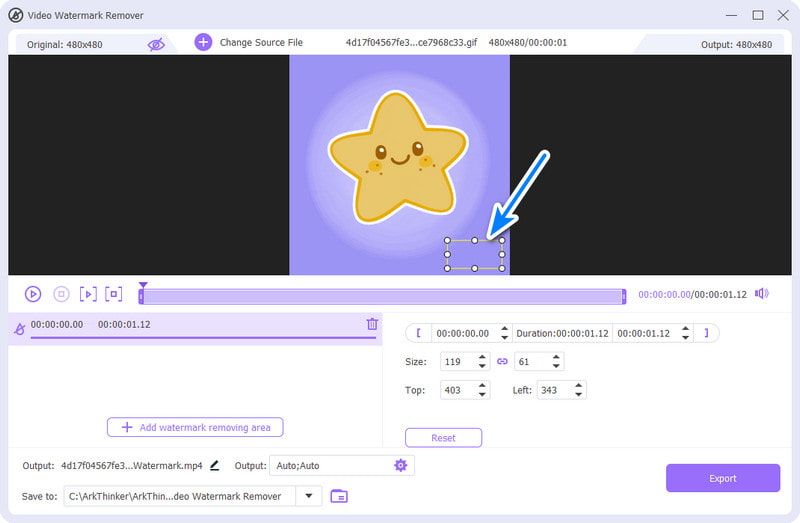Viewport: 800px width, 523px height.
Task: Decrease Top value with down arrow
Action: [x=482, y=395]
